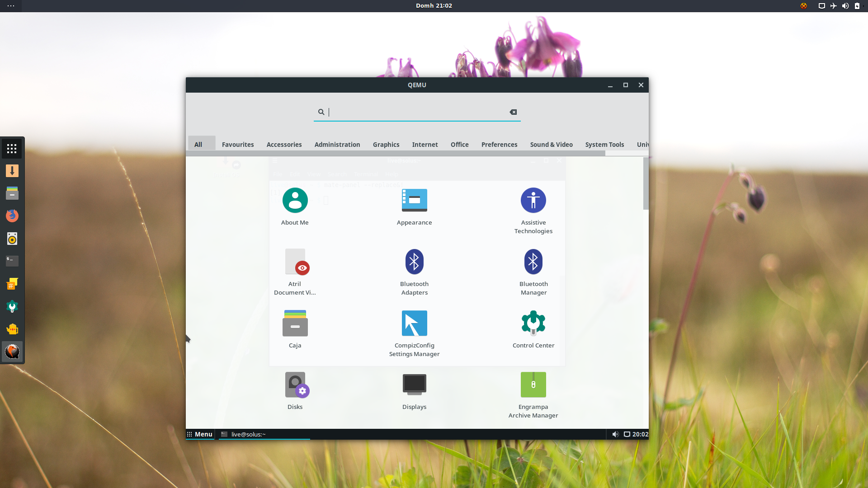Select the System Tools tab

(604, 145)
